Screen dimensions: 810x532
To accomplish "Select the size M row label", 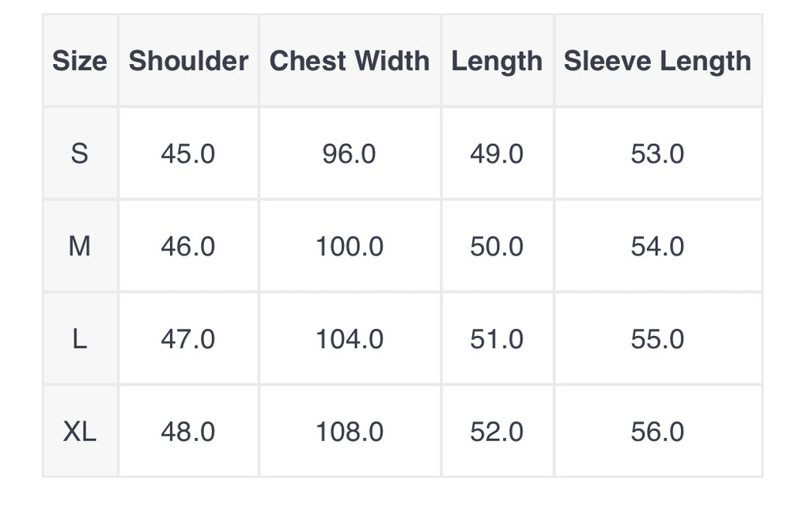I will click(x=80, y=247).
